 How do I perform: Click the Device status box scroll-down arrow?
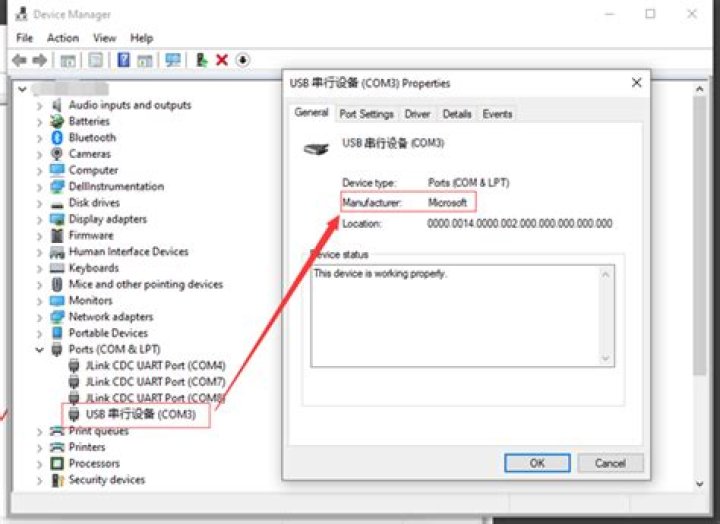606,358
